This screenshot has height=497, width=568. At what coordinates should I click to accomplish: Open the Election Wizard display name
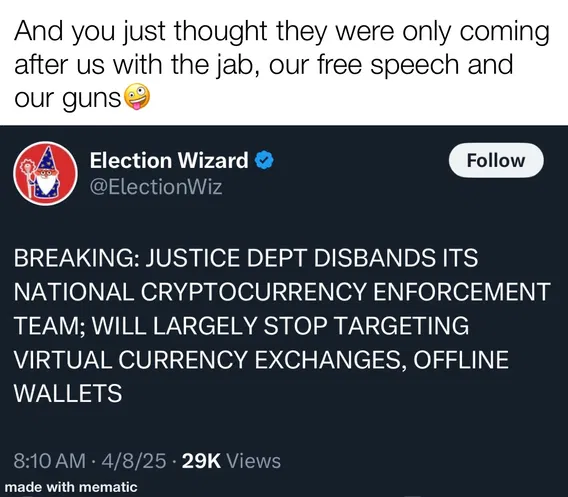pyautogui.click(x=169, y=160)
